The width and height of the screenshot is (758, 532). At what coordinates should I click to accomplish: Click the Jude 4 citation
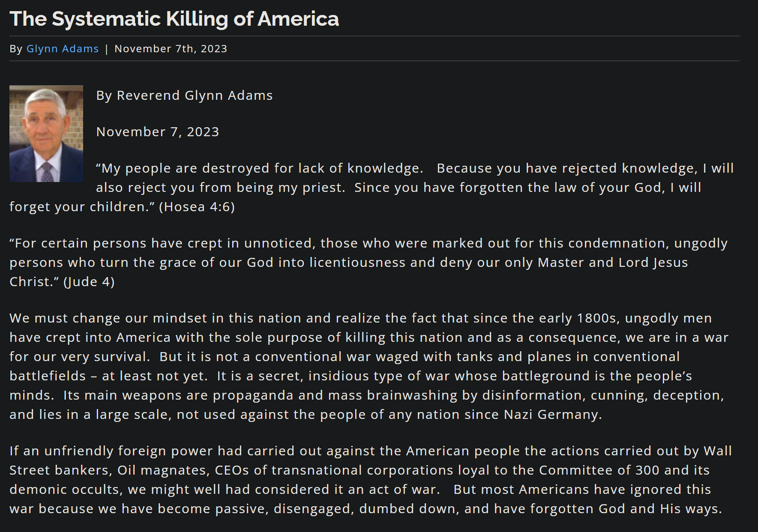(x=89, y=281)
